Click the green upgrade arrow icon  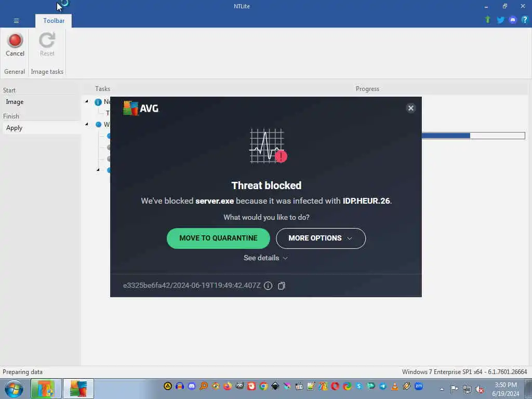click(488, 20)
